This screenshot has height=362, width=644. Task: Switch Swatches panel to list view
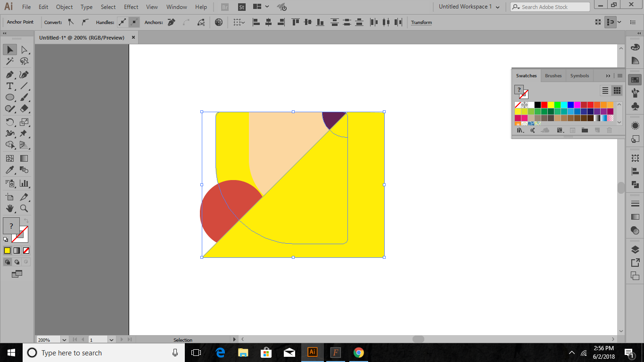(x=605, y=90)
